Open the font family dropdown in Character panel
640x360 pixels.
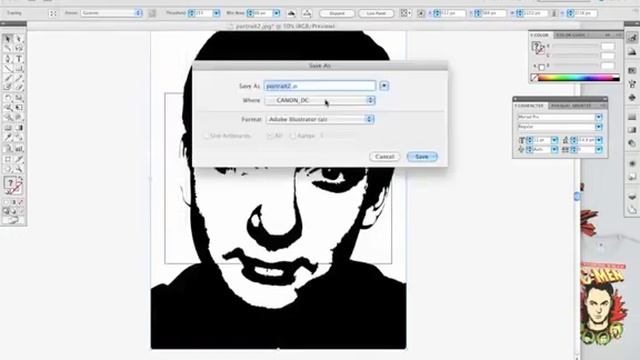pyautogui.click(x=599, y=117)
